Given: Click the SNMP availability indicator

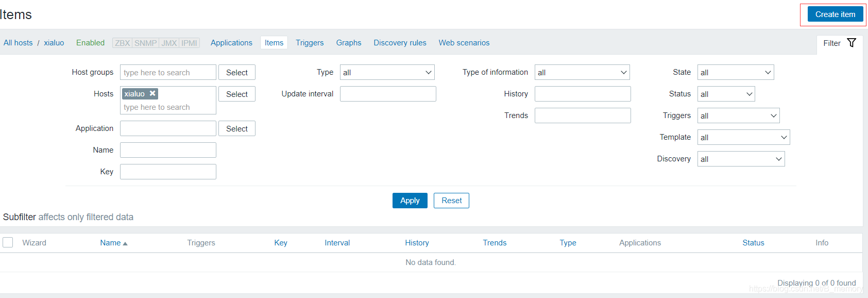Looking at the screenshot, I should click(145, 43).
